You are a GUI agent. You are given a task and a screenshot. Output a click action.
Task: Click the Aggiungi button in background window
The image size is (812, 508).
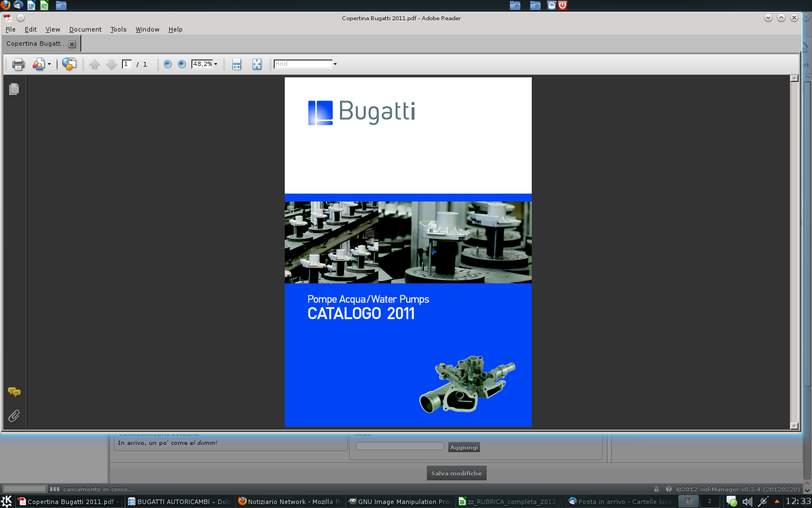coord(464,447)
